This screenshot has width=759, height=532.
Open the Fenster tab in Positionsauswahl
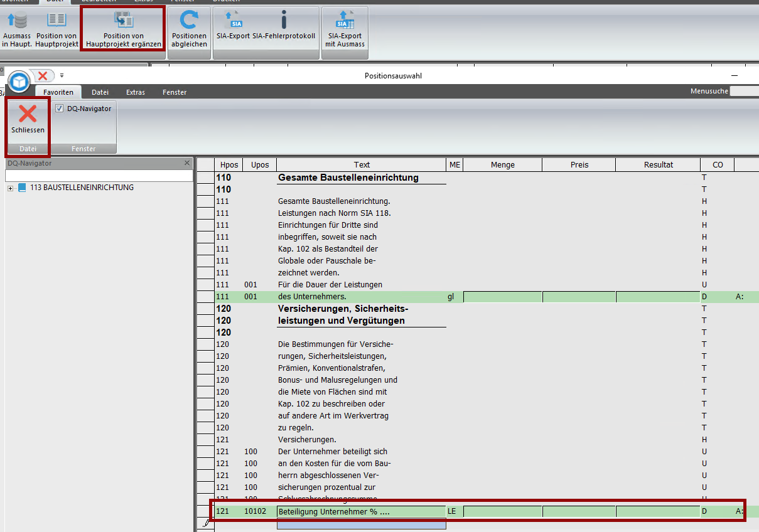point(175,92)
